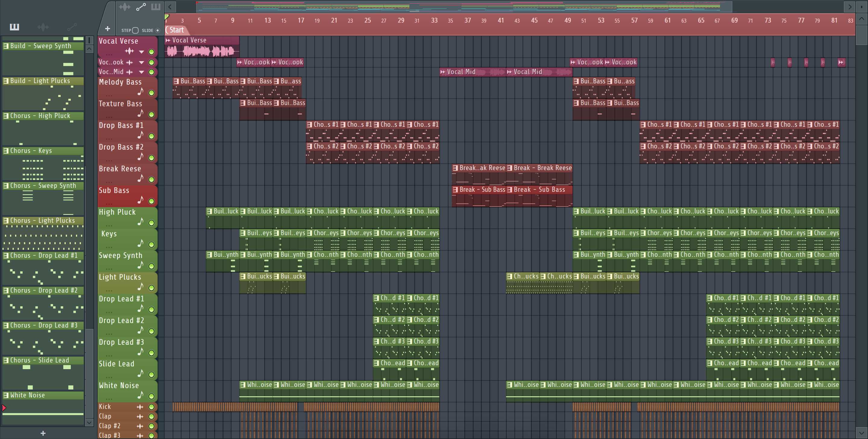868x439 pixels.
Task: Click the Start timeline marker
Action: (x=176, y=30)
